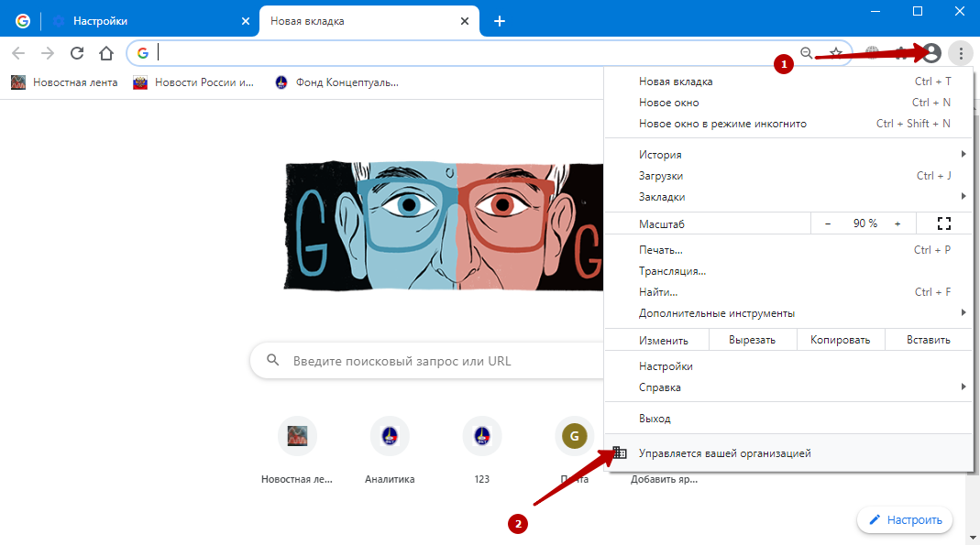Go to home page via house icon
This screenshot has width=980, height=545.
106,53
